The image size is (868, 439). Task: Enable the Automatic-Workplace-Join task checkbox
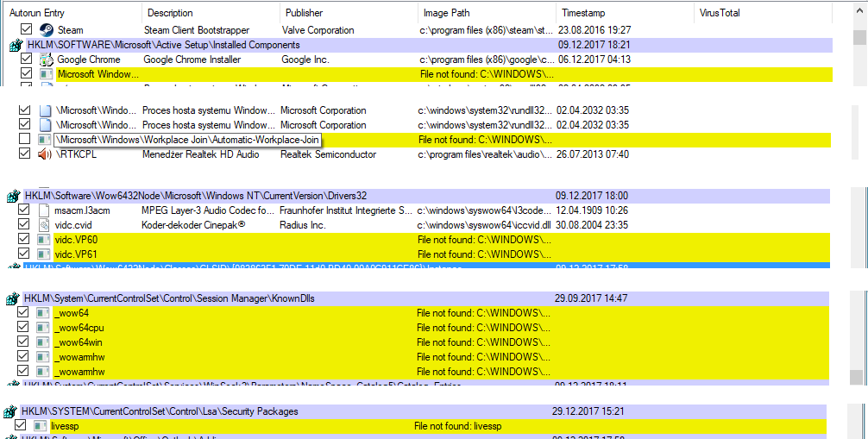[x=24, y=138]
